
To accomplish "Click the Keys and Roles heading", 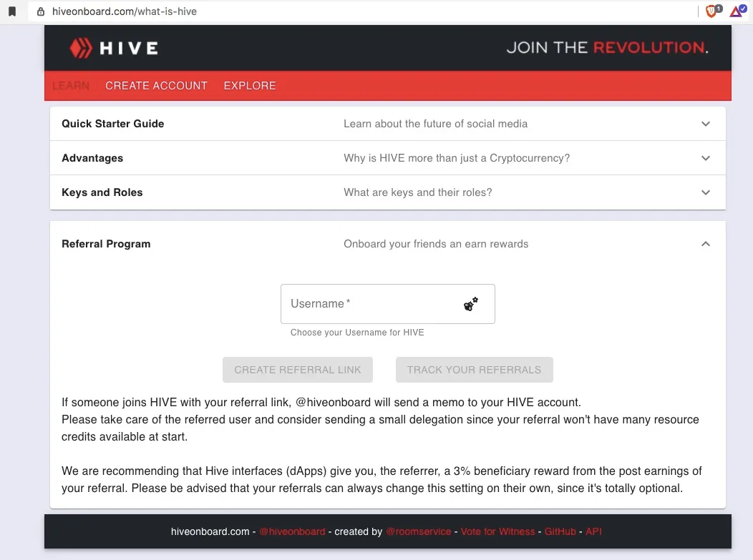I will click(x=102, y=192).
